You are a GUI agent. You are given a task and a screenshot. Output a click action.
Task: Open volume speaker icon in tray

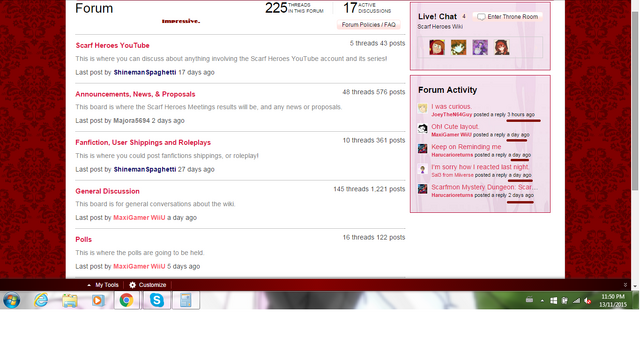tap(588, 301)
